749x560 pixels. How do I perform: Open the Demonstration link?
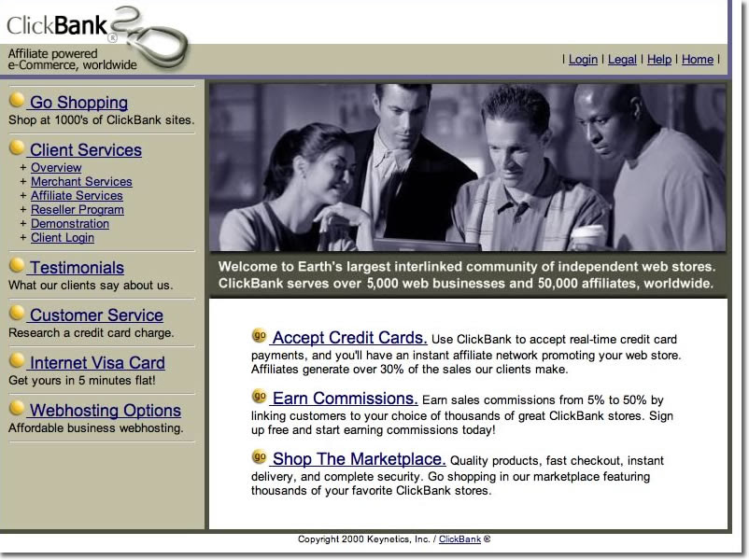[70, 223]
